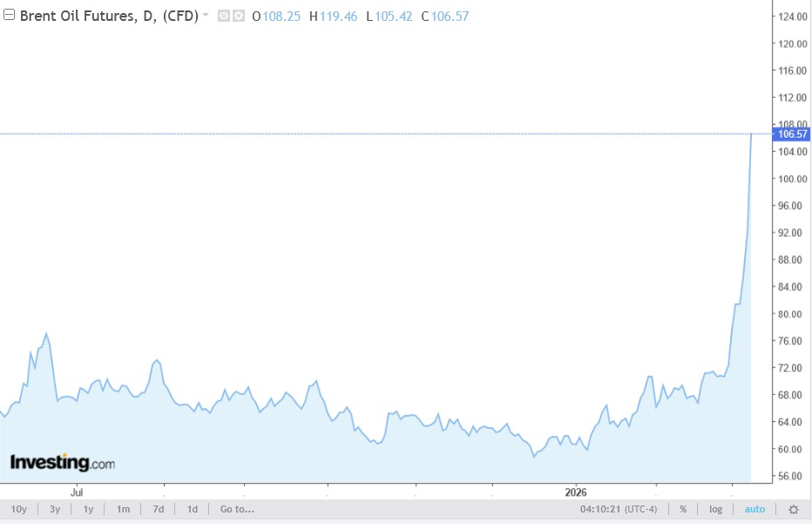This screenshot has height=529, width=812.
Task: Enable logarithmic scale with log button
Action: click(x=715, y=509)
